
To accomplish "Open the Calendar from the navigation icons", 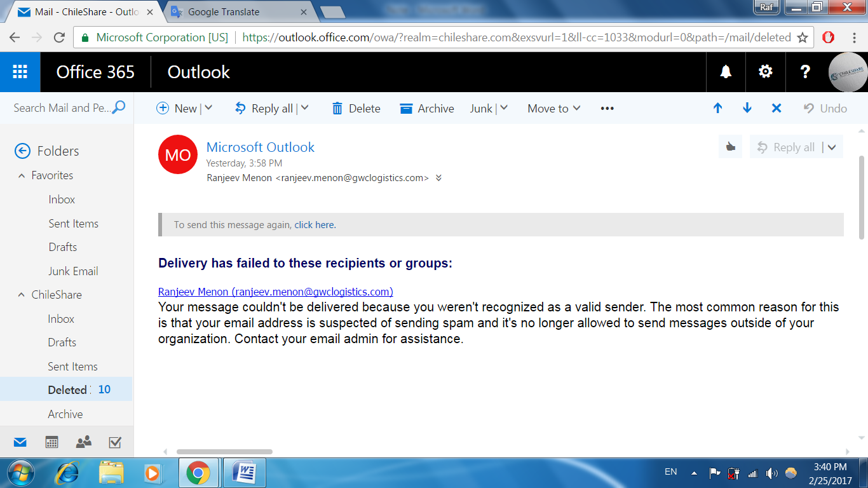I will [x=51, y=442].
